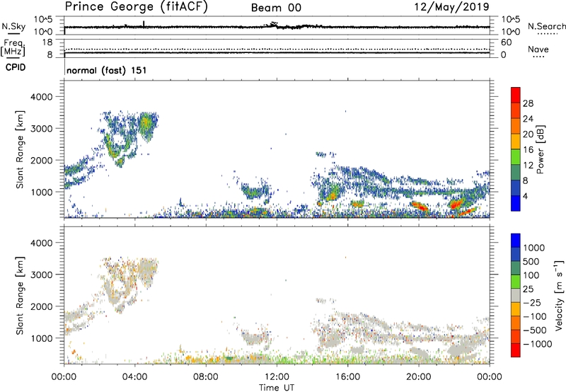Click the Velocity [m s-1] colorbar title
The height and width of the screenshot is (392, 566).
pos(559,295)
